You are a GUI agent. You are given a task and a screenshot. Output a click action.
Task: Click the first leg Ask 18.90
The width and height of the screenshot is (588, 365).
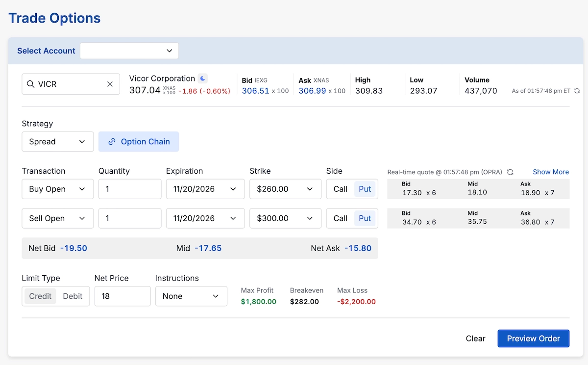[530, 193]
